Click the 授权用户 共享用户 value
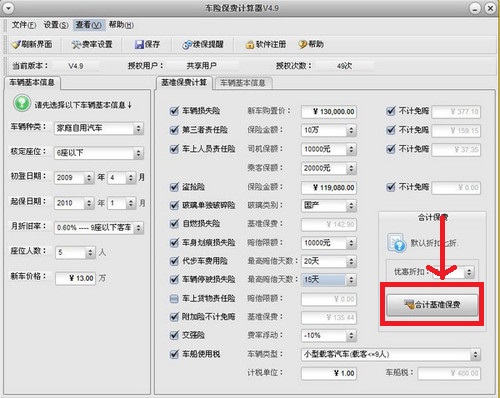The image size is (500, 398). [202, 66]
